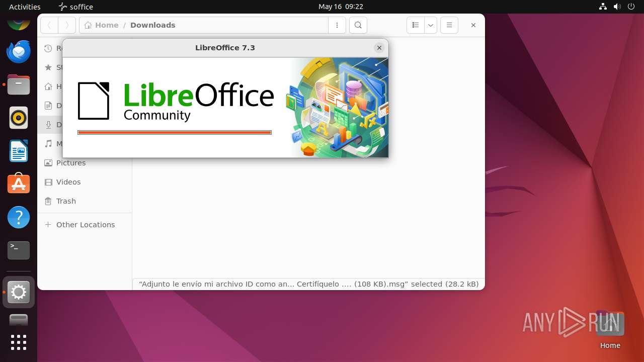This screenshot has width=644, height=362.
Task: Show Applications grid in the dock
Action: [x=19, y=342]
